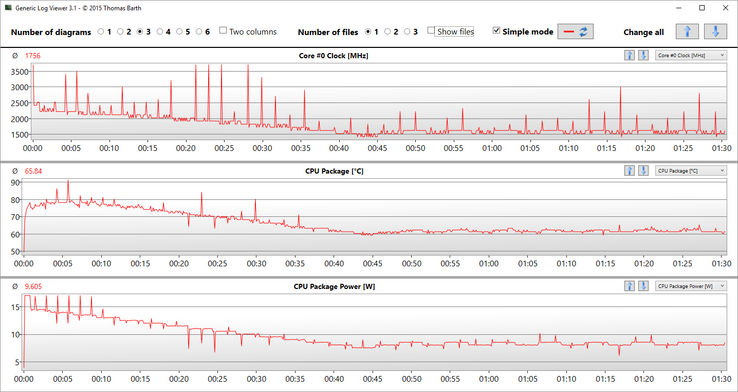The height and width of the screenshot is (392, 738).
Task: Click down arrow in CPU Package Power diagram
Action: coord(643,286)
